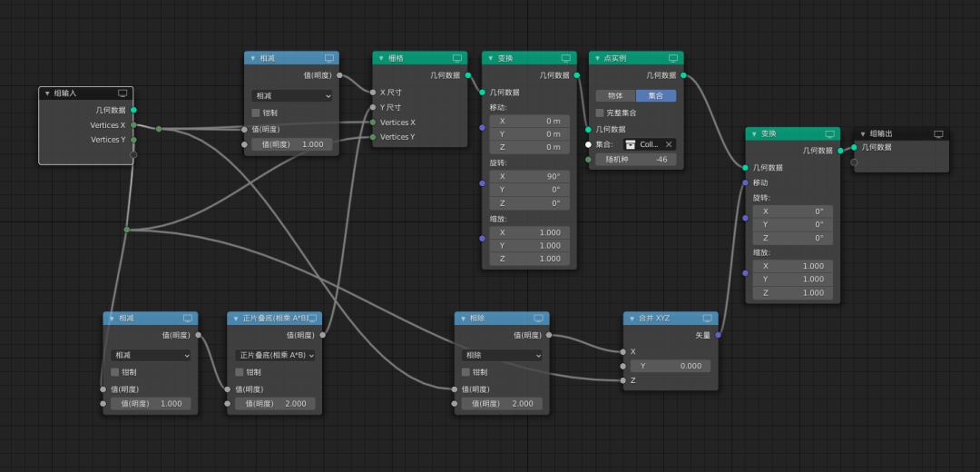The width and height of the screenshot is (980, 472).
Task: Open the 正片叠底(相乘 A*B) operation dropdown
Action: tap(274, 355)
